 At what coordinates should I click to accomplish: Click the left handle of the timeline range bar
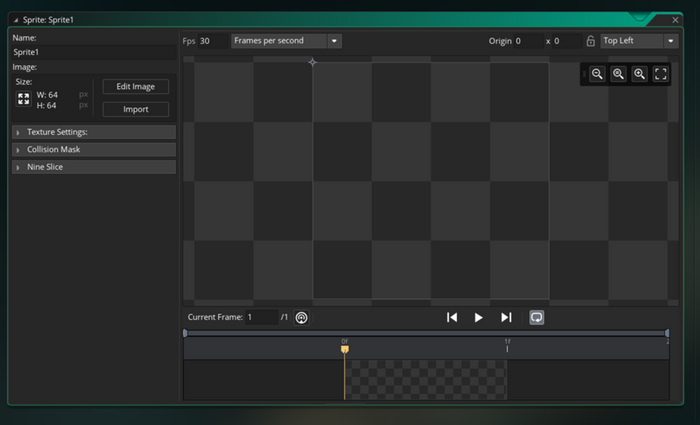(185, 333)
